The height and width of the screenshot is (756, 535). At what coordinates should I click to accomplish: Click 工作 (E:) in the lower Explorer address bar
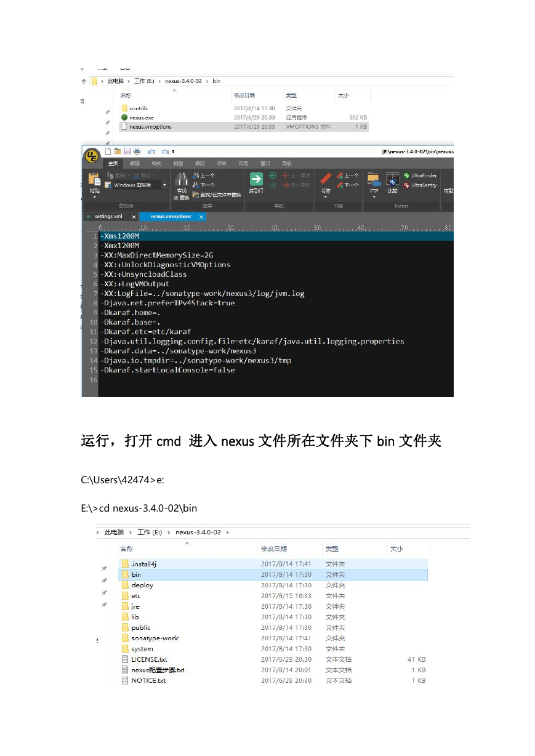150,532
